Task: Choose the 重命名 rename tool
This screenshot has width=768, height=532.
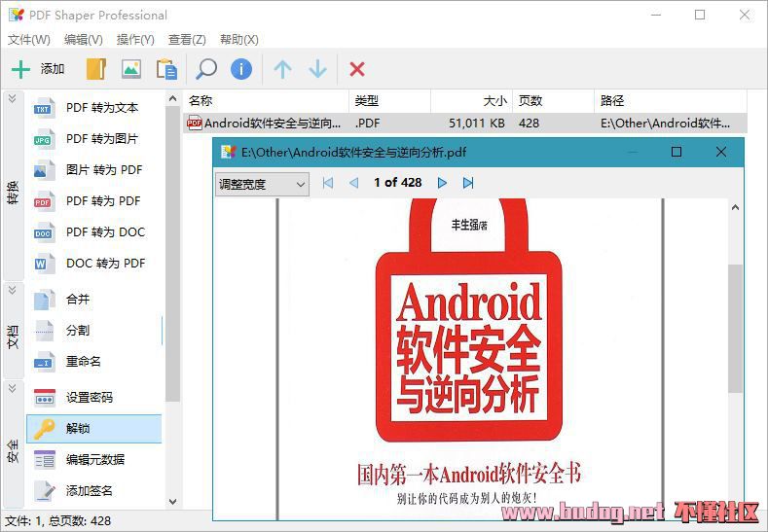Action: (x=94, y=362)
